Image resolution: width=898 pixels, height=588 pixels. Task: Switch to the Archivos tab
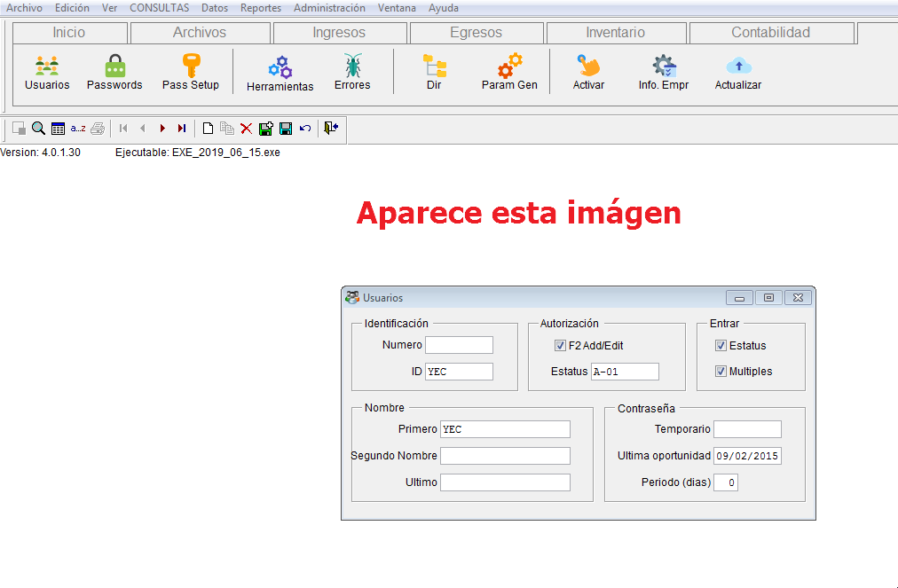[x=200, y=33]
